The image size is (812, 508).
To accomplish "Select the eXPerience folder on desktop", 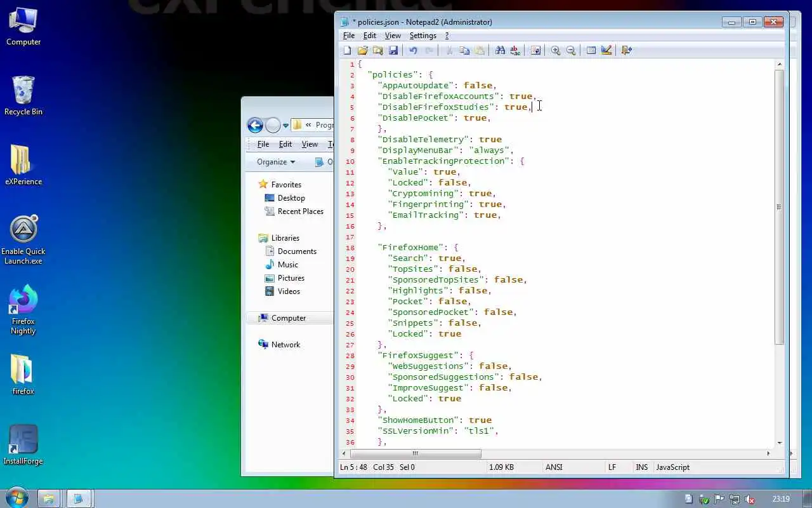I will 23,166.
